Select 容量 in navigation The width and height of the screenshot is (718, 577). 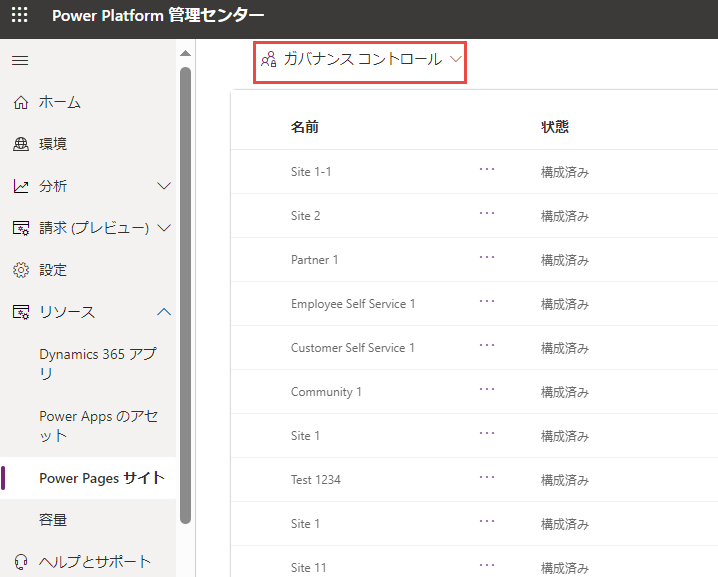[x=53, y=520]
